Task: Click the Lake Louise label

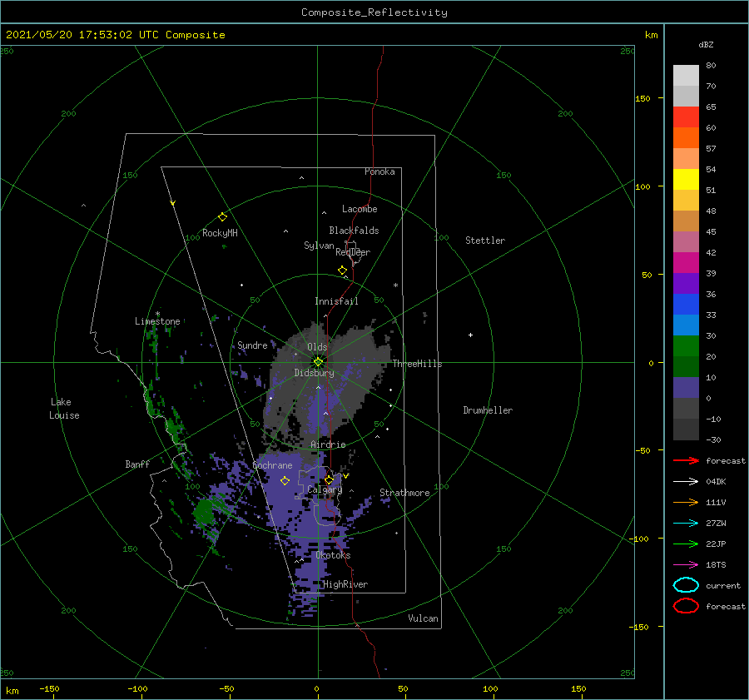Action: (64, 409)
